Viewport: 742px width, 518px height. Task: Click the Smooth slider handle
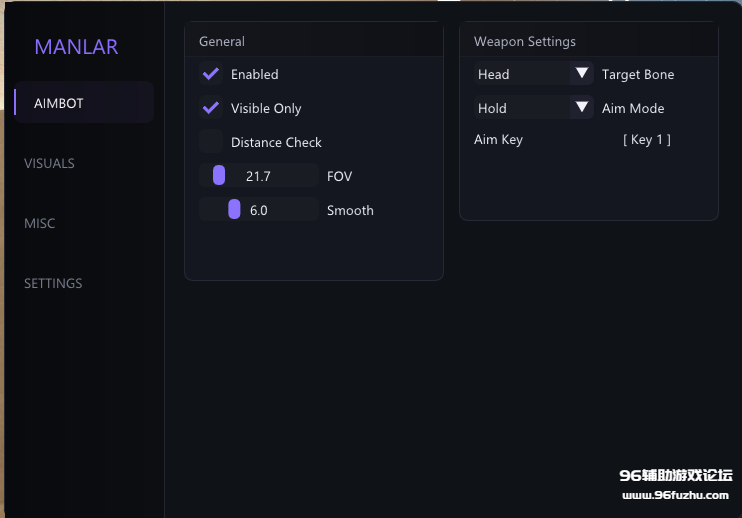click(x=234, y=210)
